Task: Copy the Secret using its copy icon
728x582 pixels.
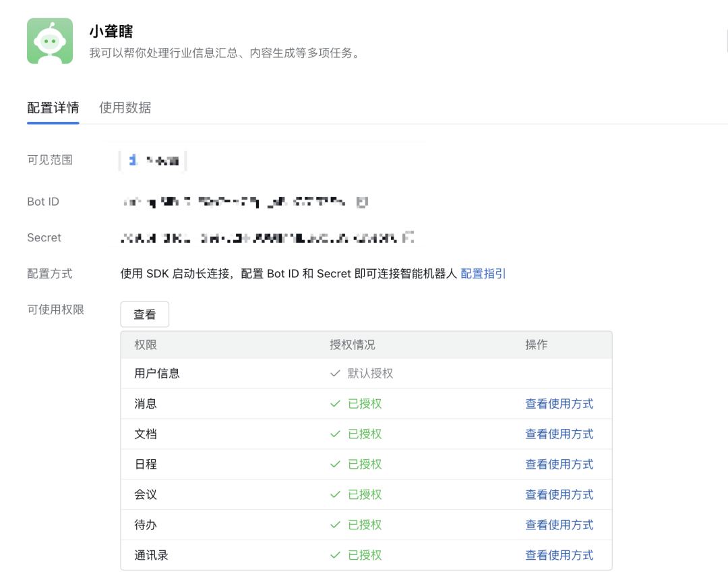Action: coord(409,237)
